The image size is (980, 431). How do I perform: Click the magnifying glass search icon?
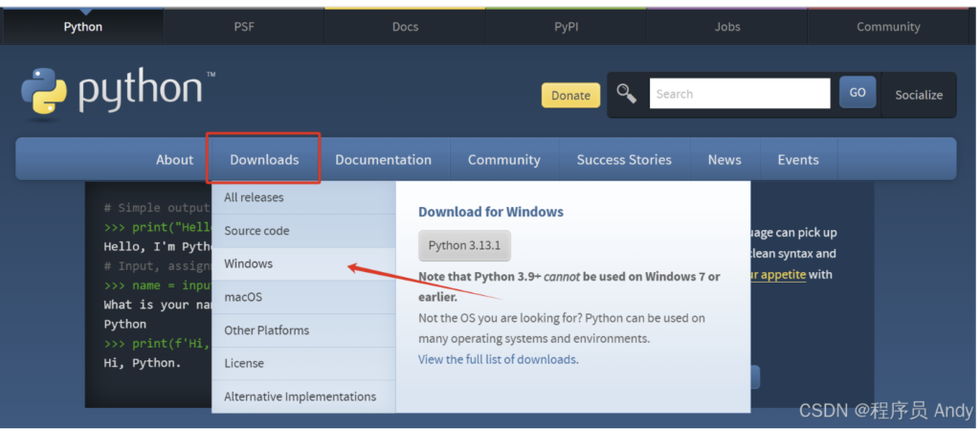pos(627,93)
